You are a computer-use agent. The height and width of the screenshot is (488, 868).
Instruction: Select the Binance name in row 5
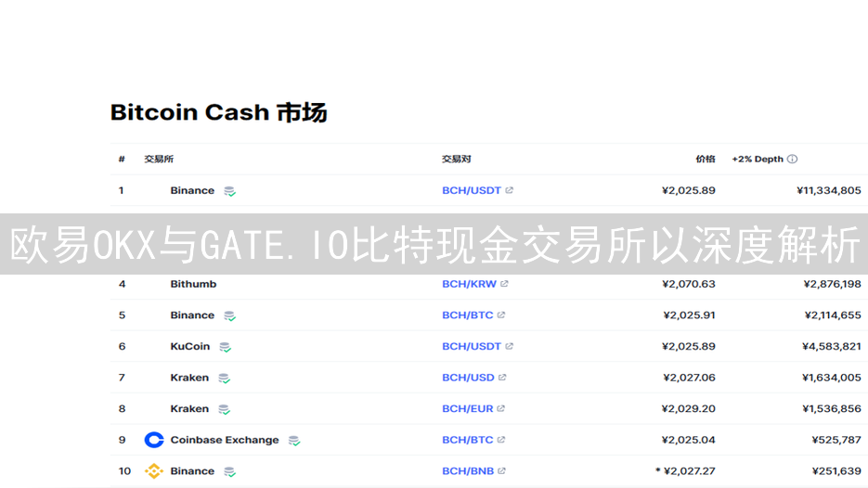(x=192, y=315)
